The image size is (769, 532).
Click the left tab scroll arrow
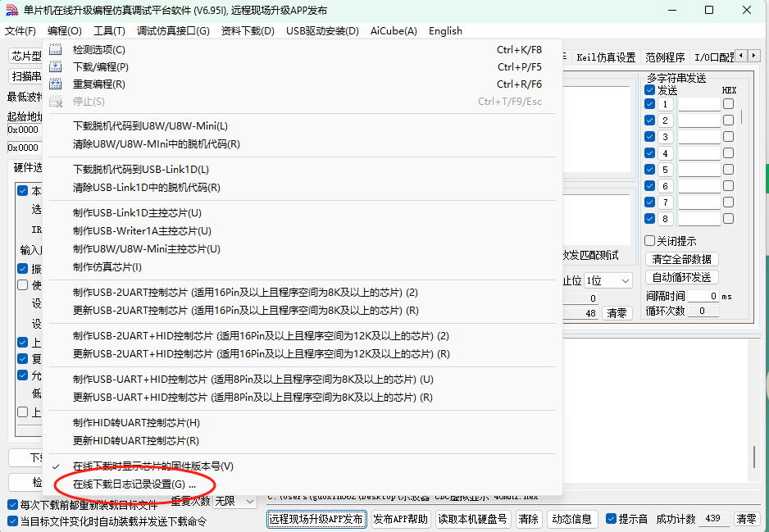coord(741,56)
